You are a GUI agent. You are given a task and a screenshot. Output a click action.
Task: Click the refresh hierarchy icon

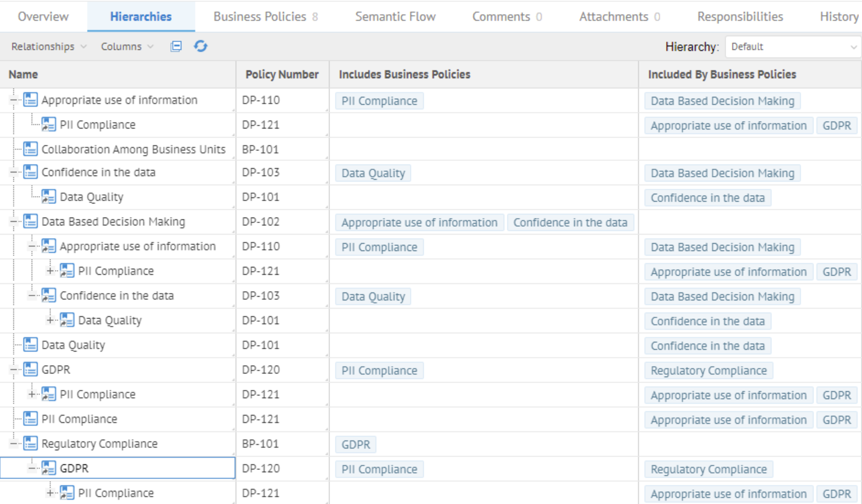(201, 46)
